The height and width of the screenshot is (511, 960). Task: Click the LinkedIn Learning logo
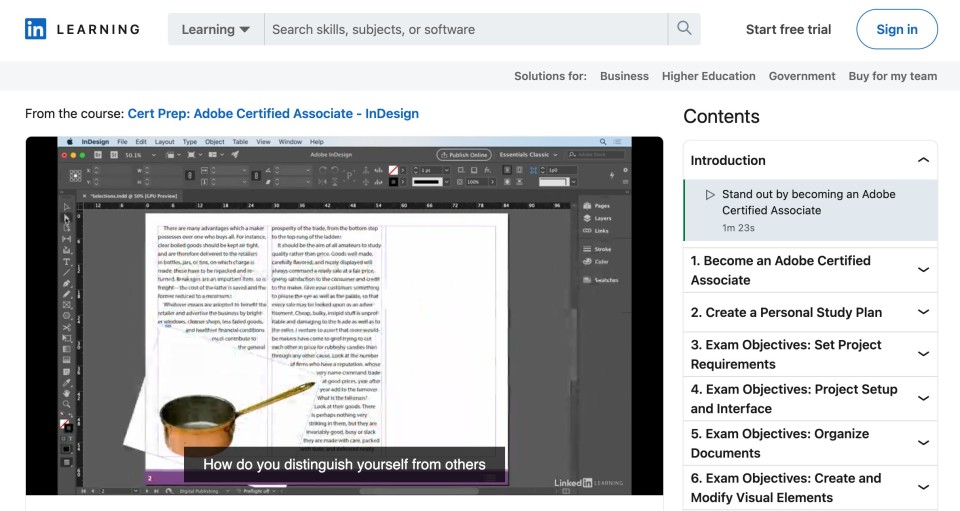pos(82,29)
